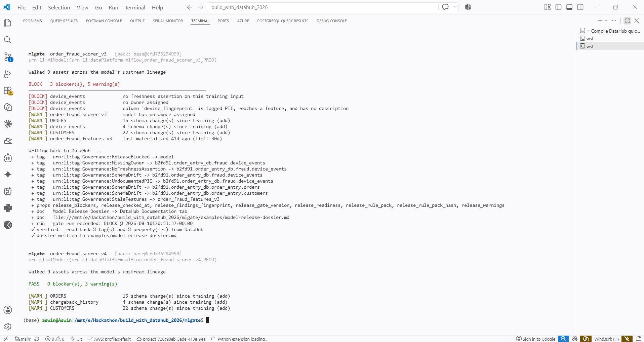Click the AWS: profile:default status item
The height and width of the screenshot is (342, 644).
[x=109, y=339]
